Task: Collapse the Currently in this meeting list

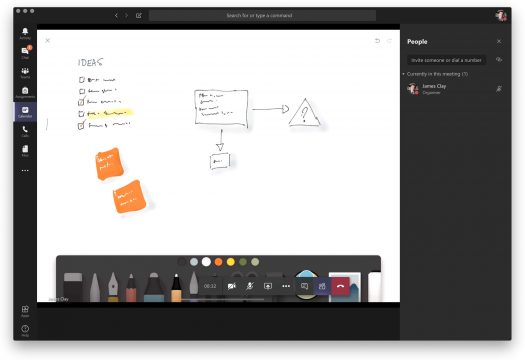Action: coord(404,74)
